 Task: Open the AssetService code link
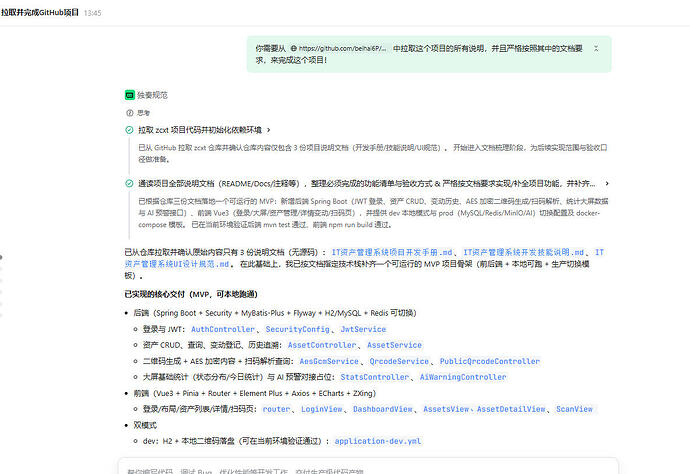[394, 345]
